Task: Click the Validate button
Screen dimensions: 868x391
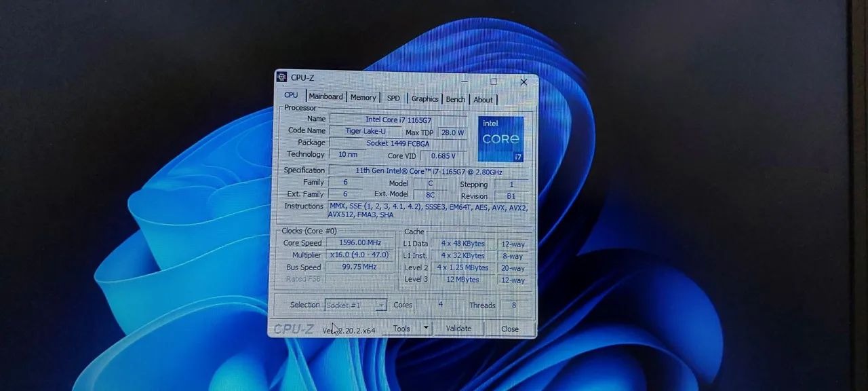Action: [458, 329]
